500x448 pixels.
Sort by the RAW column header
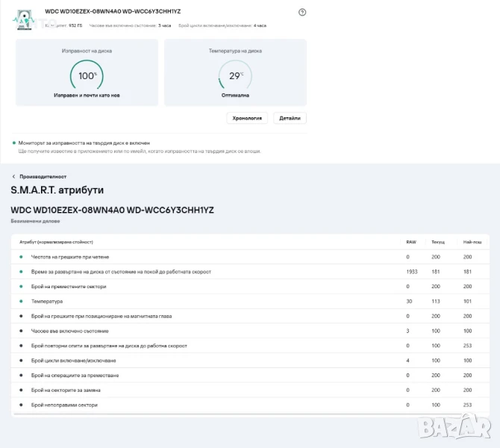410,243
